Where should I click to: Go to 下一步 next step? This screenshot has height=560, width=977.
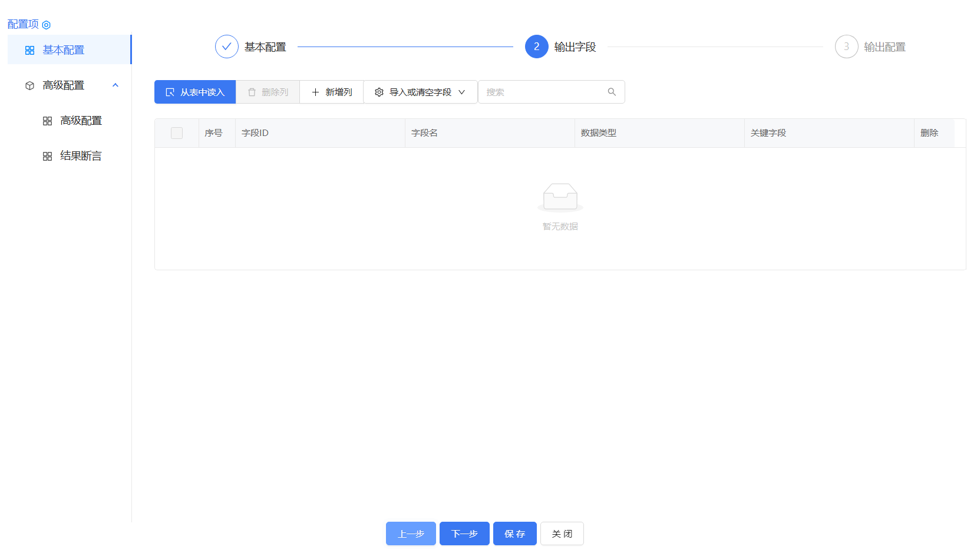coord(464,534)
